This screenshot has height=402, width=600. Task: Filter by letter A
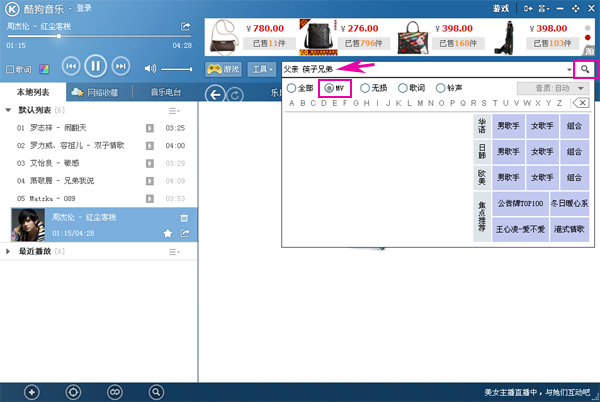(292, 103)
